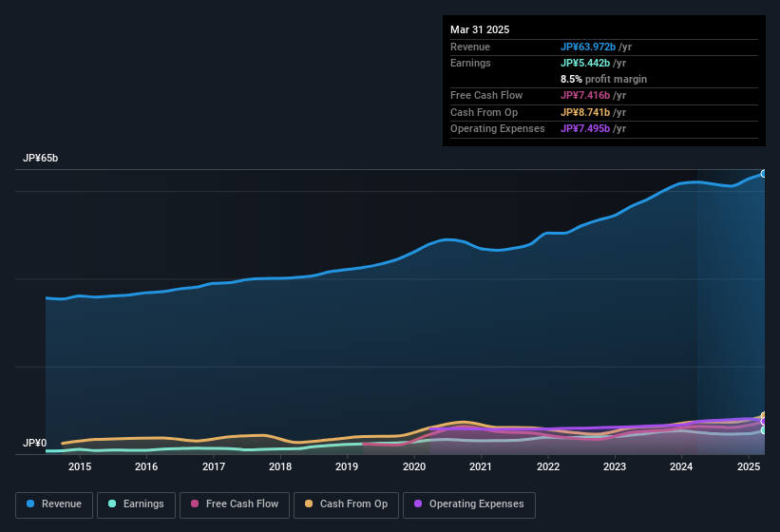Click the Operating Expenses label in the tooltip

tap(498, 128)
